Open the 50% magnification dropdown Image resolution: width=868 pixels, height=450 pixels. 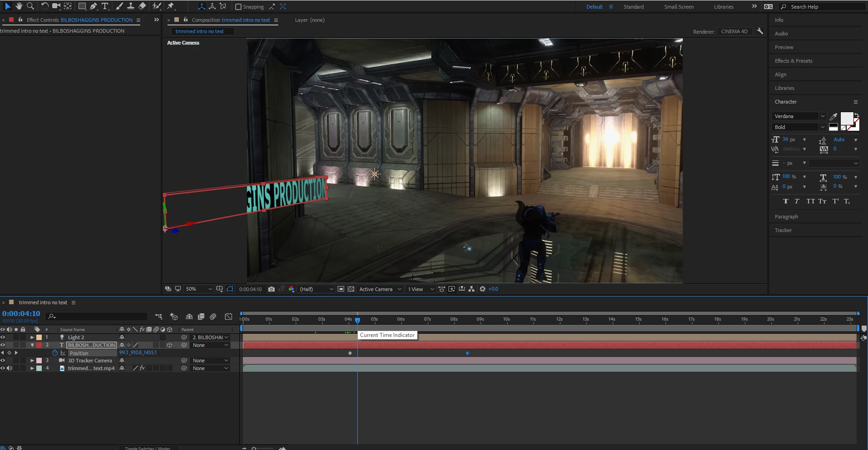click(198, 289)
